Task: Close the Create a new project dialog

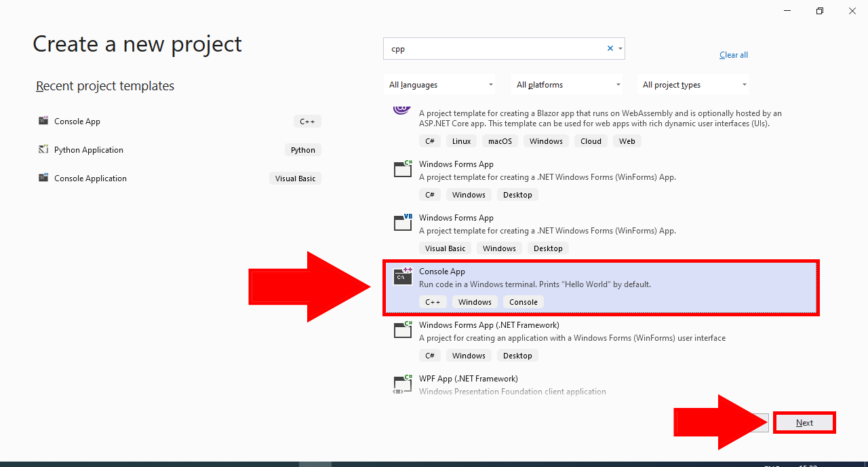Action: [x=852, y=11]
